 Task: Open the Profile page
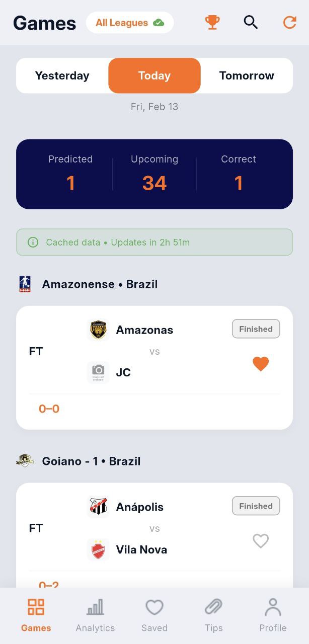click(273, 615)
